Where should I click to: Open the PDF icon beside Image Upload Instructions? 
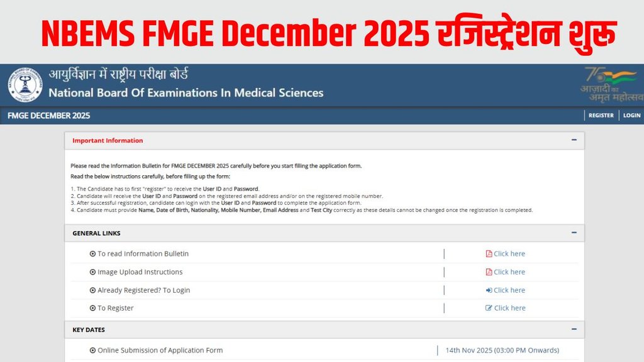click(489, 271)
